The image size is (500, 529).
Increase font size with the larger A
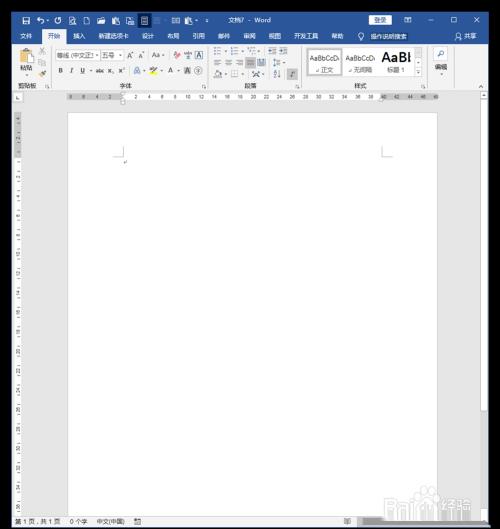[x=130, y=55]
